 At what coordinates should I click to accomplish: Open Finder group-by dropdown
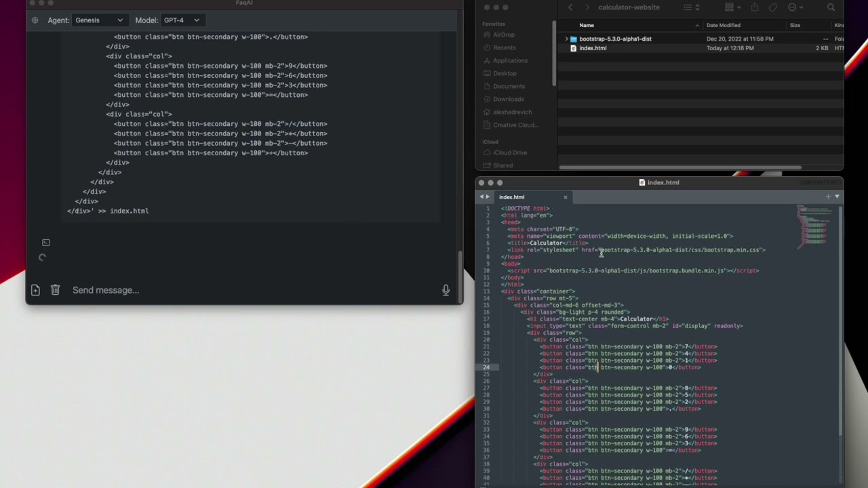click(732, 7)
